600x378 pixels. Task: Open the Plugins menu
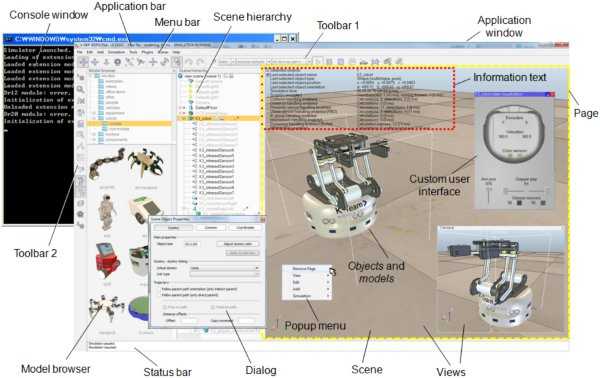(x=147, y=52)
